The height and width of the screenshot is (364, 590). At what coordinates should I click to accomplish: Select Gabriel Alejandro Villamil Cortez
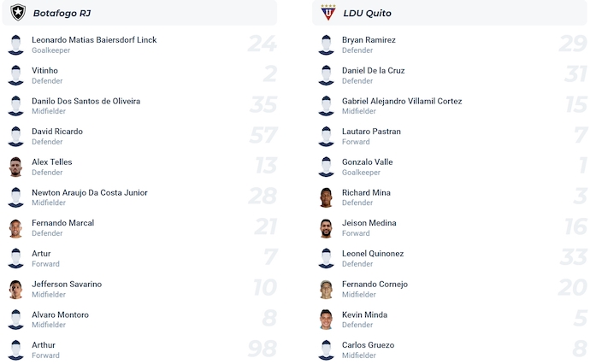pos(401,101)
